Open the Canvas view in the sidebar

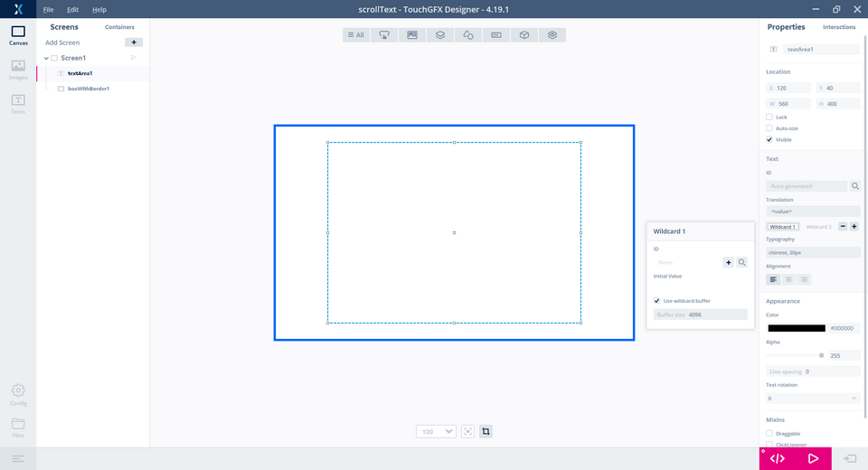[x=18, y=35]
